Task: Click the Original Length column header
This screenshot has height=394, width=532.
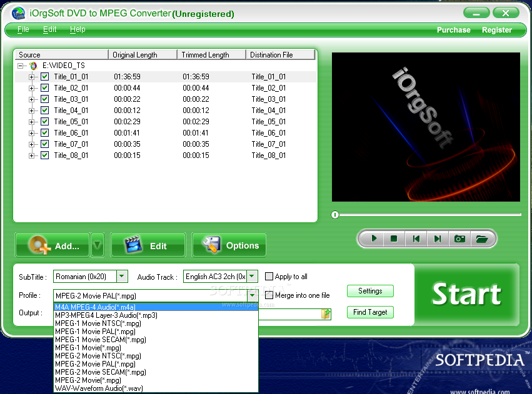Action: (x=143, y=54)
